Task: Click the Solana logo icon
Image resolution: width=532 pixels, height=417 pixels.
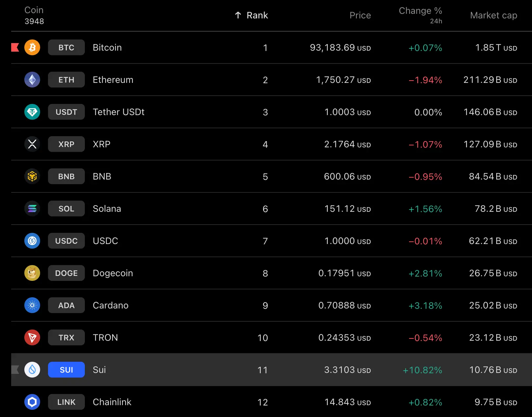Action: 32,208
